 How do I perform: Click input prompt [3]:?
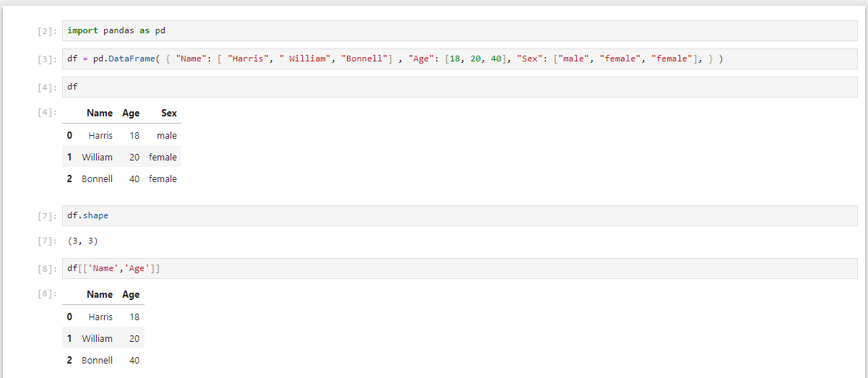47,59
